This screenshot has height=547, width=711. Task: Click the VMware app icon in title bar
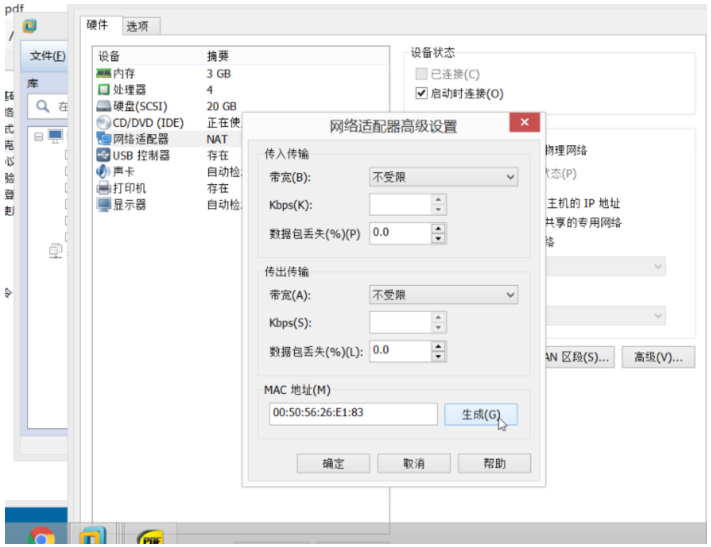(29, 26)
